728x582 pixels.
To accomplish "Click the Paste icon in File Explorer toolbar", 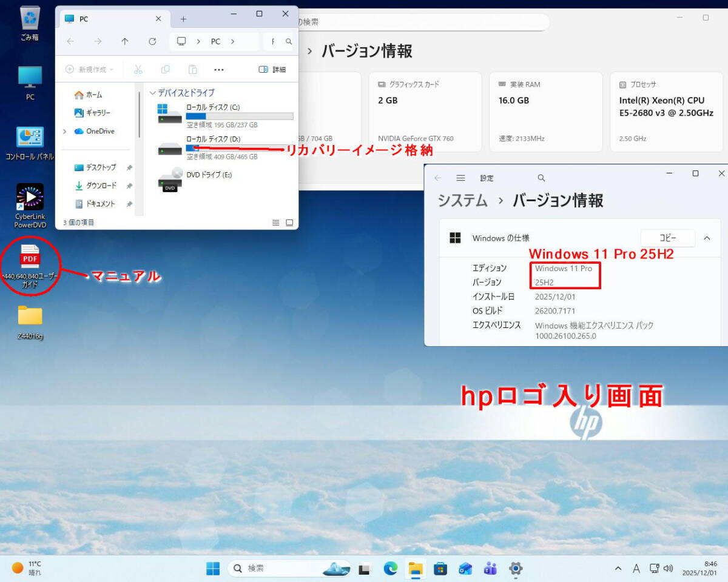I will pyautogui.click(x=192, y=70).
